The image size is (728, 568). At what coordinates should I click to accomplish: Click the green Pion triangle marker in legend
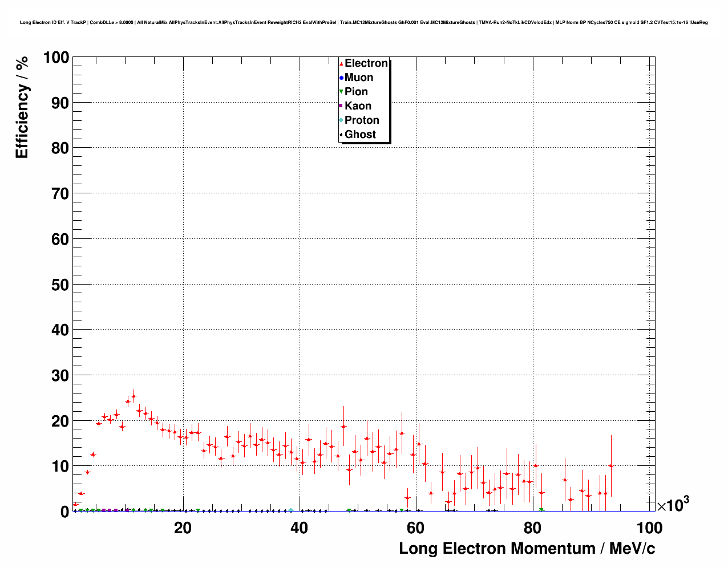[x=341, y=92]
